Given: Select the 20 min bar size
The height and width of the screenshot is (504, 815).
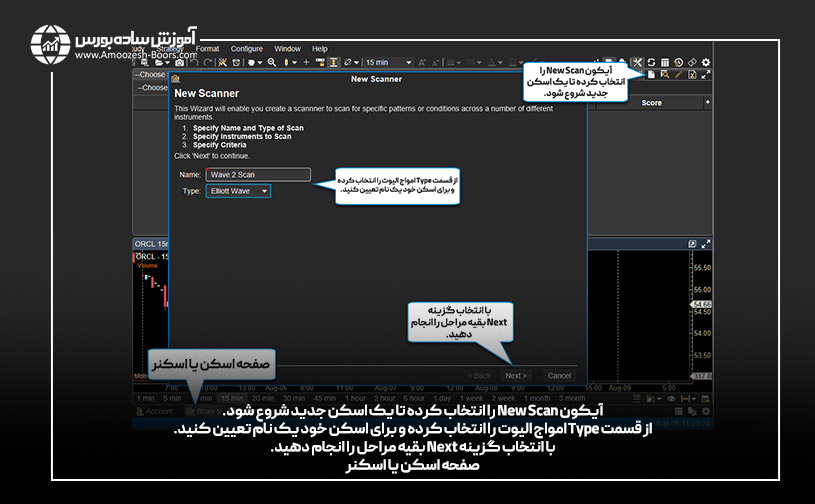Looking at the screenshot, I should [x=262, y=399].
